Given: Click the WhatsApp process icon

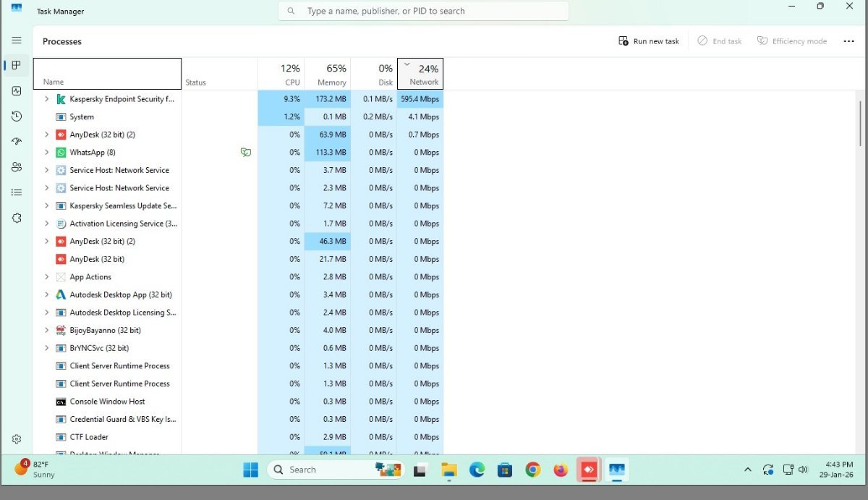Looking at the screenshot, I should [x=61, y=153].
